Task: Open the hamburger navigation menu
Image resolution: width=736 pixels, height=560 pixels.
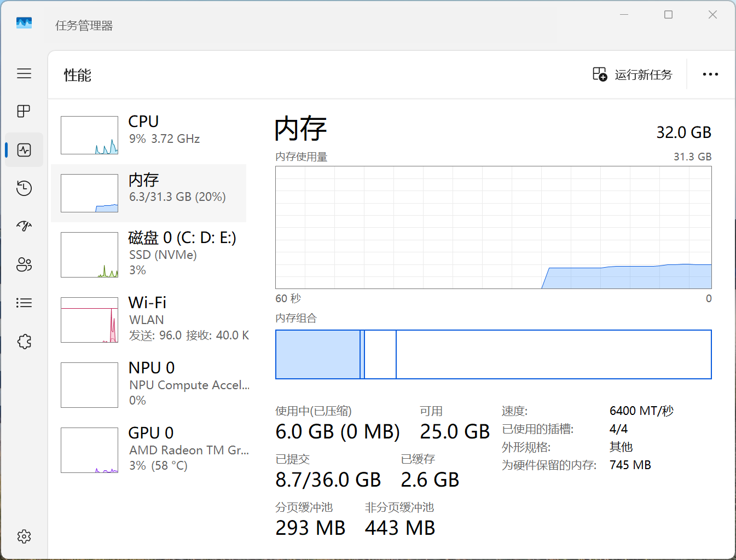Action: pos(24,73)
